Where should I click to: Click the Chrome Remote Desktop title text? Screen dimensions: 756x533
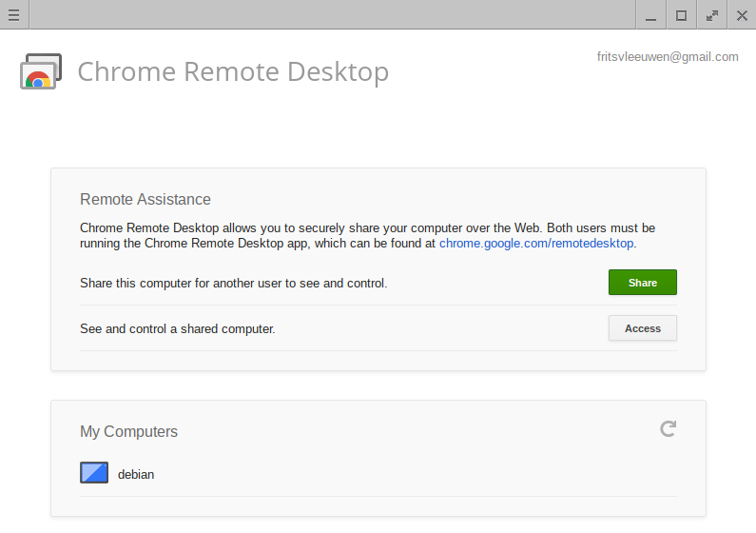coord(233,71)
